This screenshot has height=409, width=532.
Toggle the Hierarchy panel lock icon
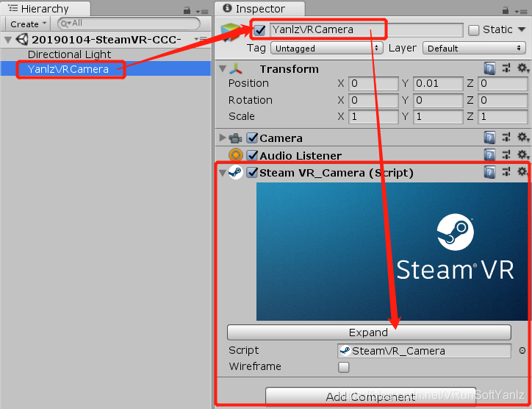(x=187, y=11)
